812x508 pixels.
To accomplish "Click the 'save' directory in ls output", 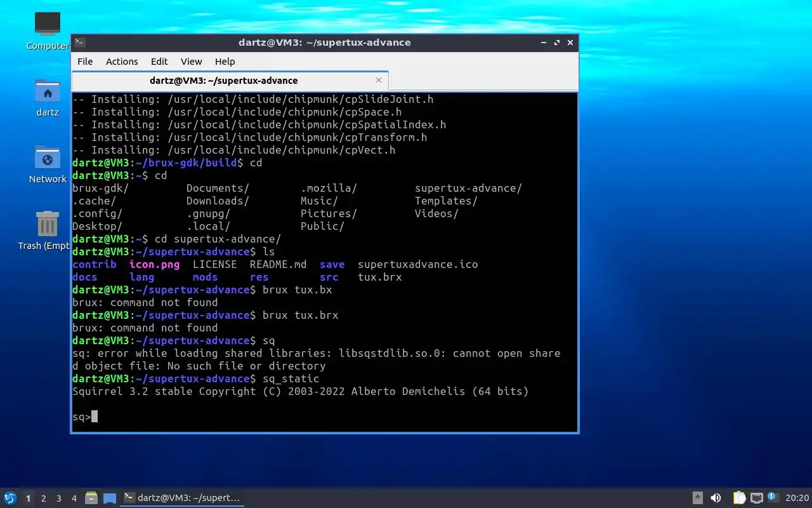I will (332, 265).
